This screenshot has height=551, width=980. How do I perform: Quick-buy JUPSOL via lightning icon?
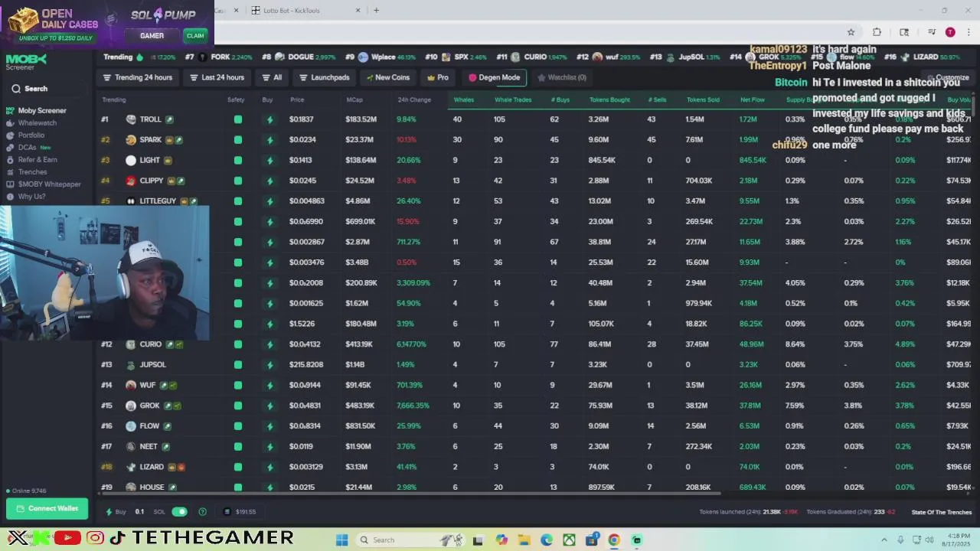click(x=269, y=365)
